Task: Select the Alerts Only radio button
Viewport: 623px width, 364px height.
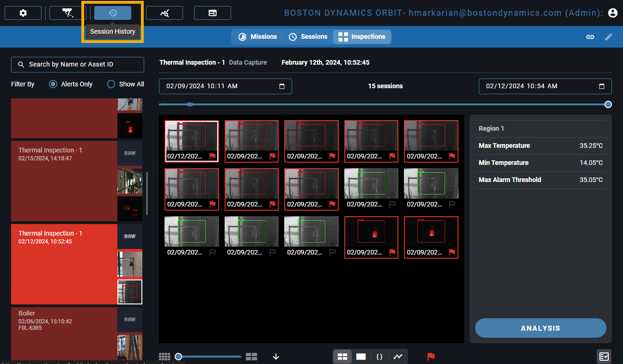Action: pos(53,84)
